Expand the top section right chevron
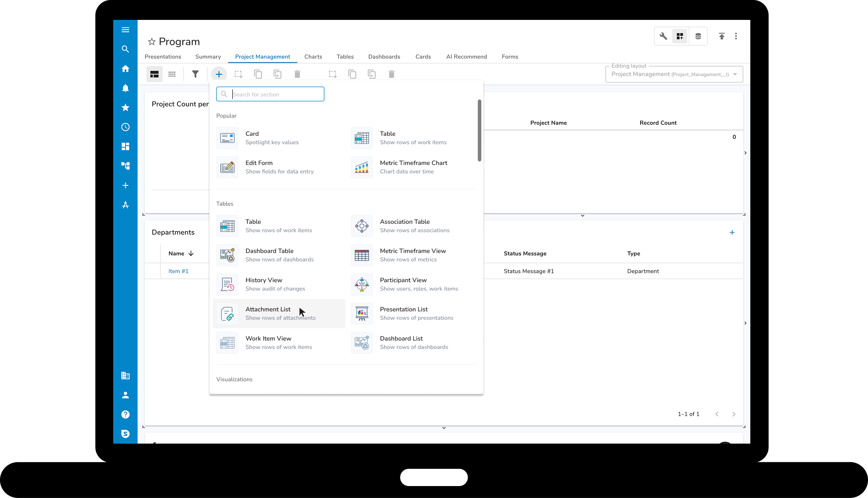The image size is (868, 498). (745, 153)
